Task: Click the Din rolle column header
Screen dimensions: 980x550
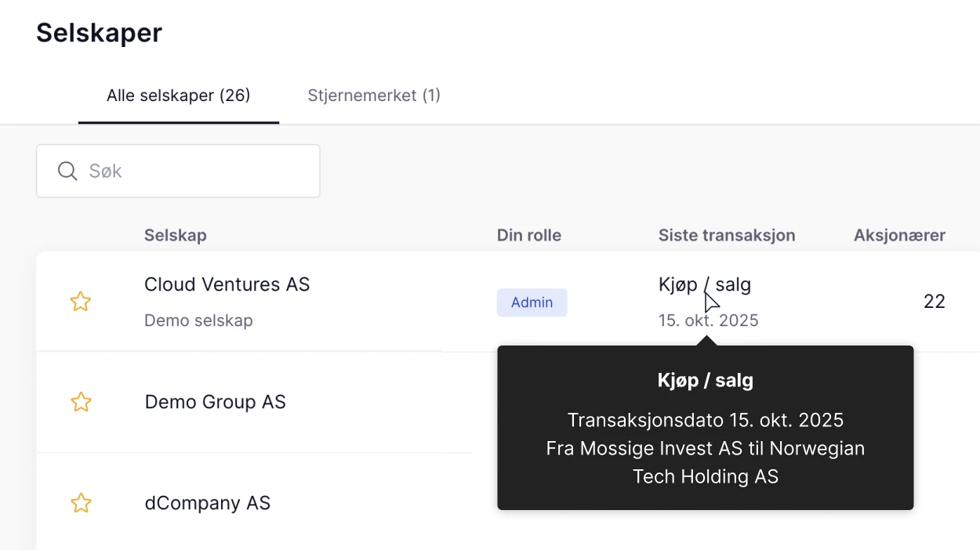Action: [528, 235]
